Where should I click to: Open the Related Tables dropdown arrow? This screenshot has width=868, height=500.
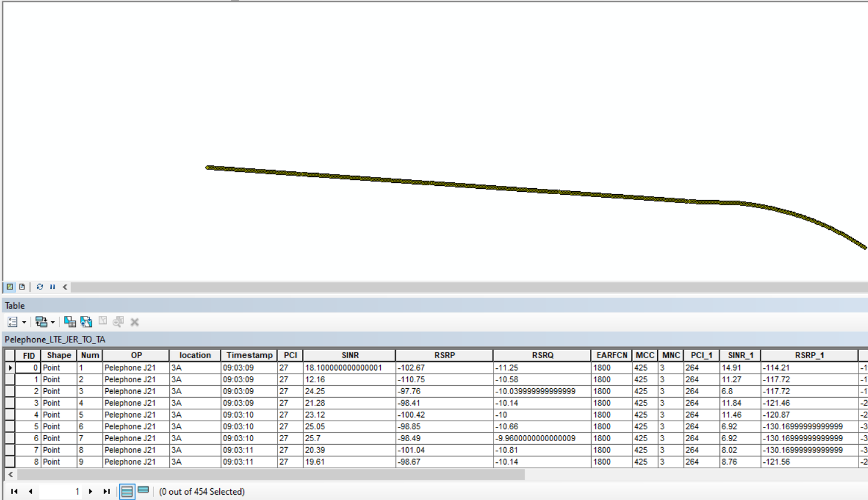pos(52,322)
